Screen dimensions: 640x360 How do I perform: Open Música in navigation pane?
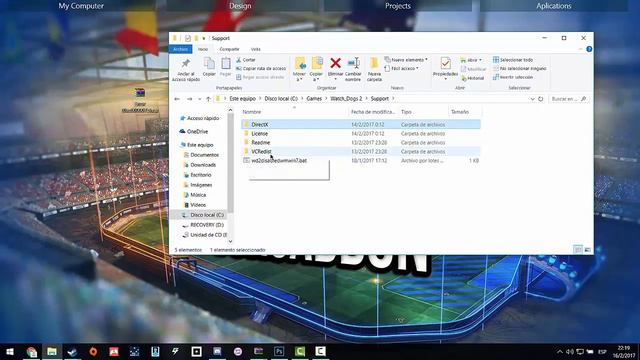[x=195, y=195]
